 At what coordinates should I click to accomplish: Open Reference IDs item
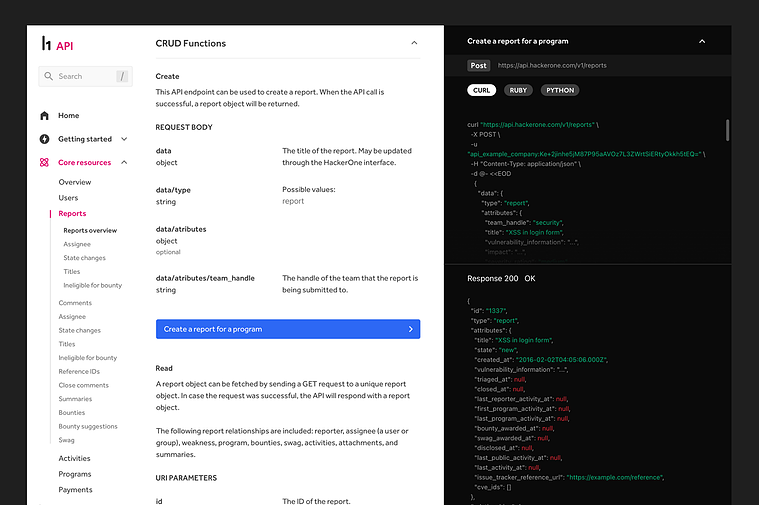[79, 371]
